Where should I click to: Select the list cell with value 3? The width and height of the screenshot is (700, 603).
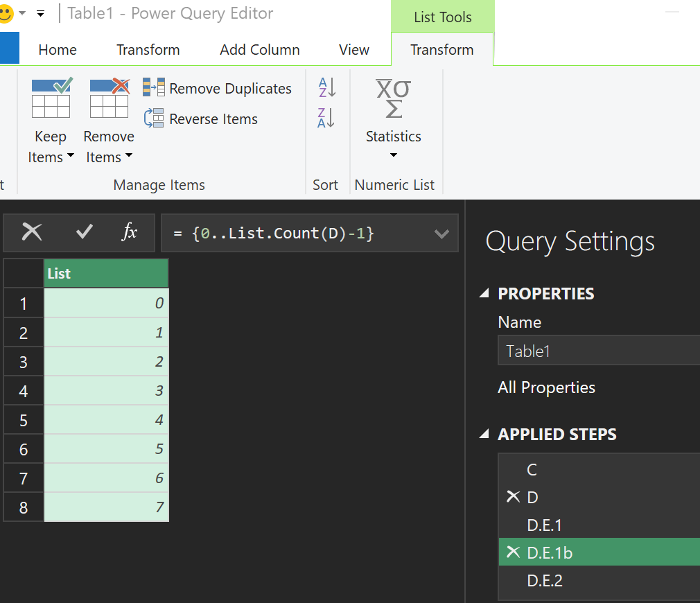[106, 390]
